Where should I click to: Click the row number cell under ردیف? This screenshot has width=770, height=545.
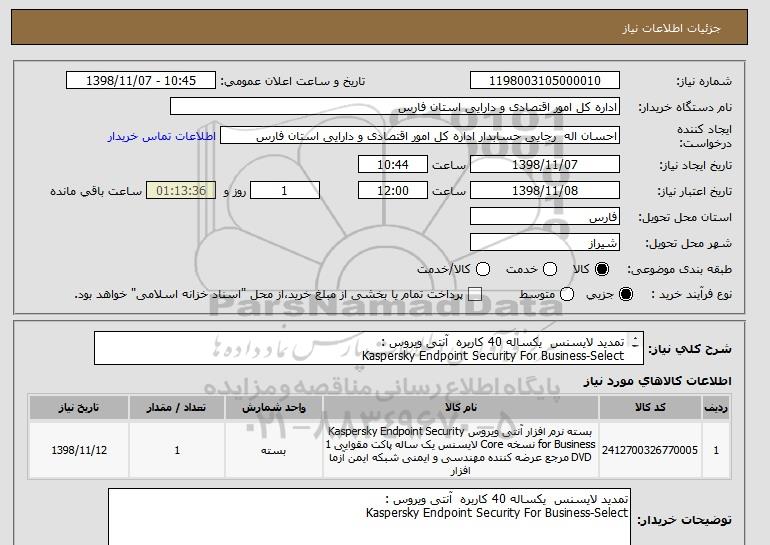coord(716,450)
